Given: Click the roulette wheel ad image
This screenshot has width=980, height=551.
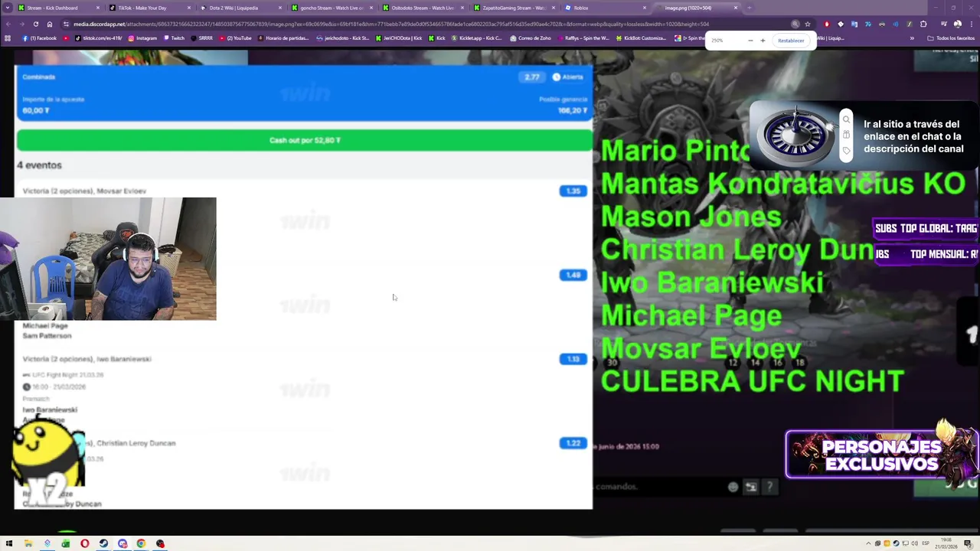Looking at the screenshot, I should (x=794, y=135).
